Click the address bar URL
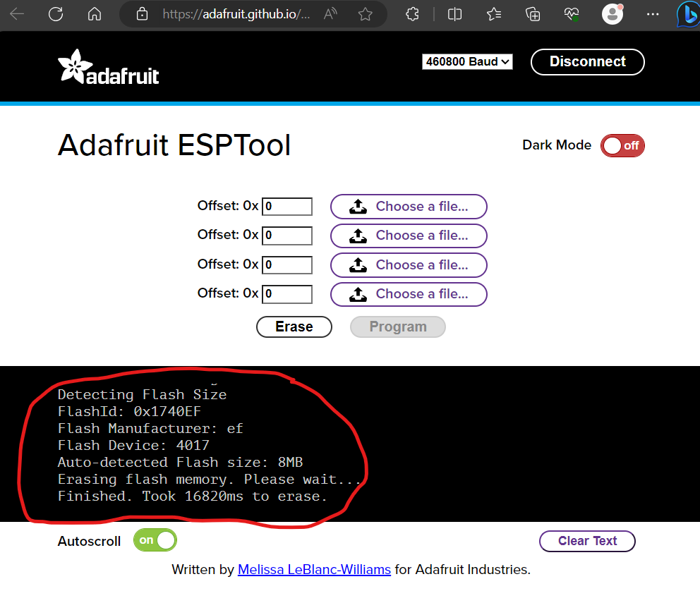 [236, 14]
